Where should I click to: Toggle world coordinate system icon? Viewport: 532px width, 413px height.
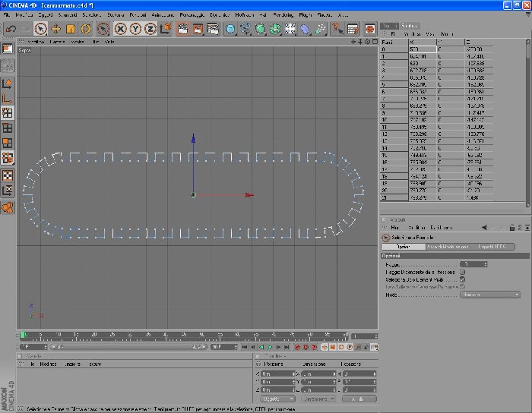pyautogui.click(x=166, y=29)
